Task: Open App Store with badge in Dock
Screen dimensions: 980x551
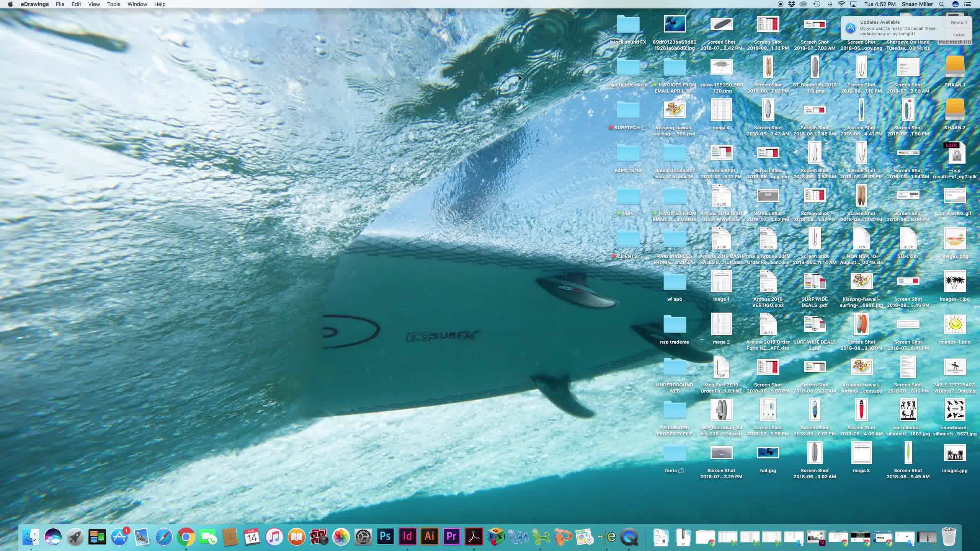Action: [120, 537]
